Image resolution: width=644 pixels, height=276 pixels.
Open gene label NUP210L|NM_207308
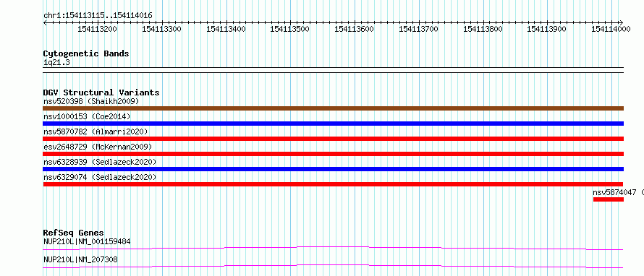(80, 259)
